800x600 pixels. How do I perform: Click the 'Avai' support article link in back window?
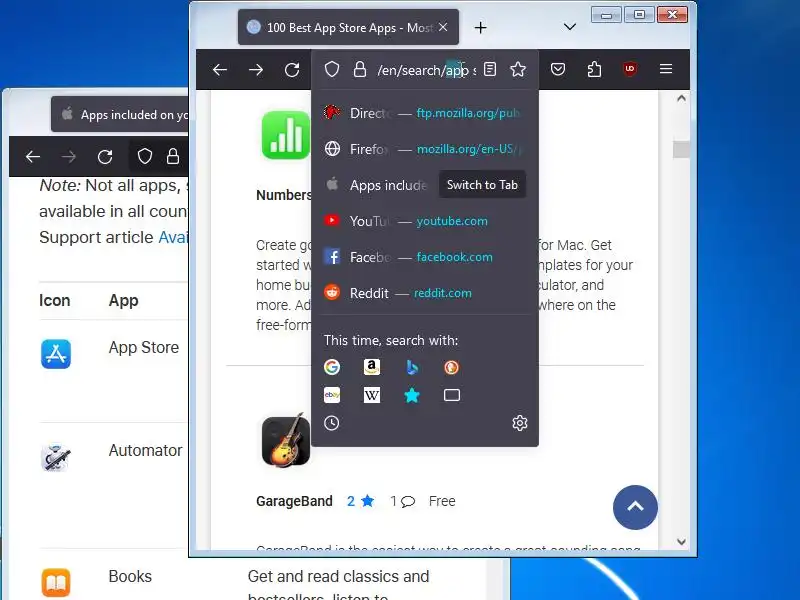(x=173, y=237)
